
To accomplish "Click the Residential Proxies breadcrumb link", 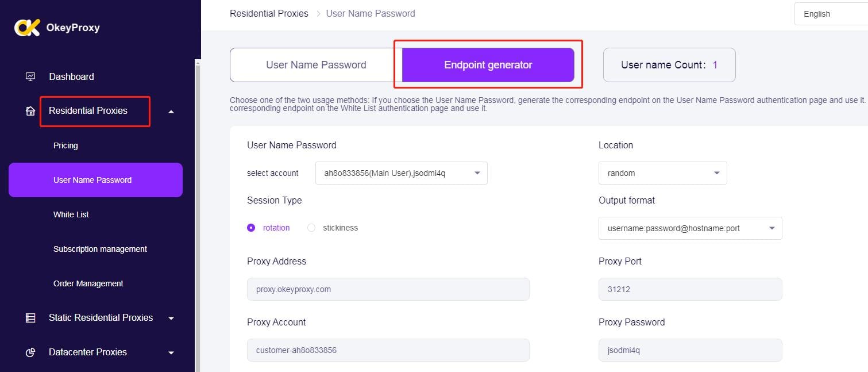I will coord(269,13).
